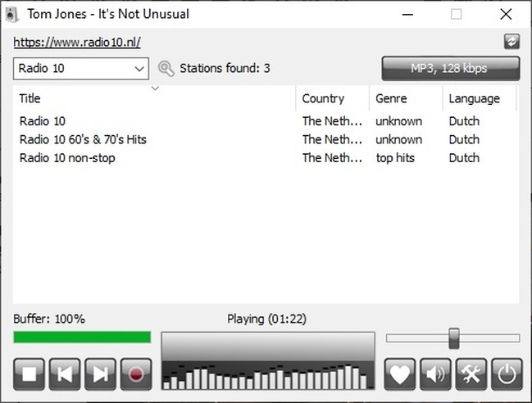532x403 pixels.
Task: Select Radio 10 60's & 70's Hits station
Action: click(x=83, y=139)
